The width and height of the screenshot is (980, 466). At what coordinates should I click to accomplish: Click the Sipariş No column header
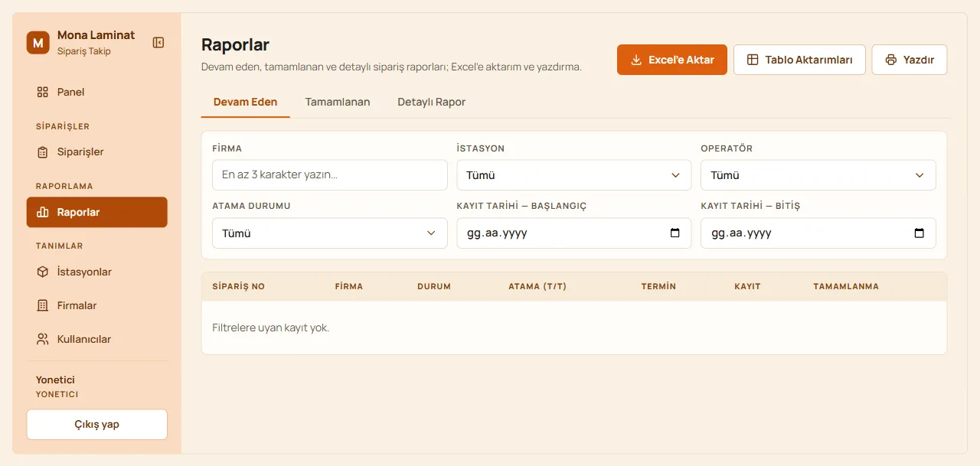point(238,286)
